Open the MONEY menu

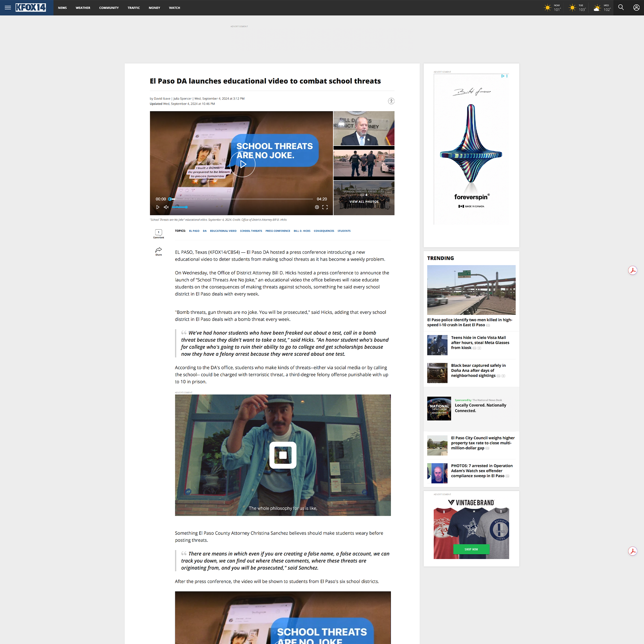pyautogui.click(x=154, y=8)
